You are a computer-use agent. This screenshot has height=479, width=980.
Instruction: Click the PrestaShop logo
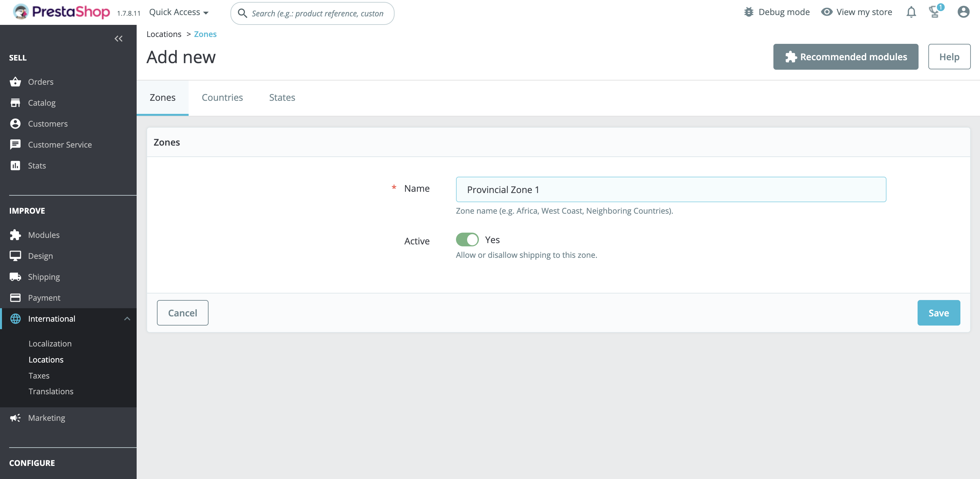(x=61, y=12)
